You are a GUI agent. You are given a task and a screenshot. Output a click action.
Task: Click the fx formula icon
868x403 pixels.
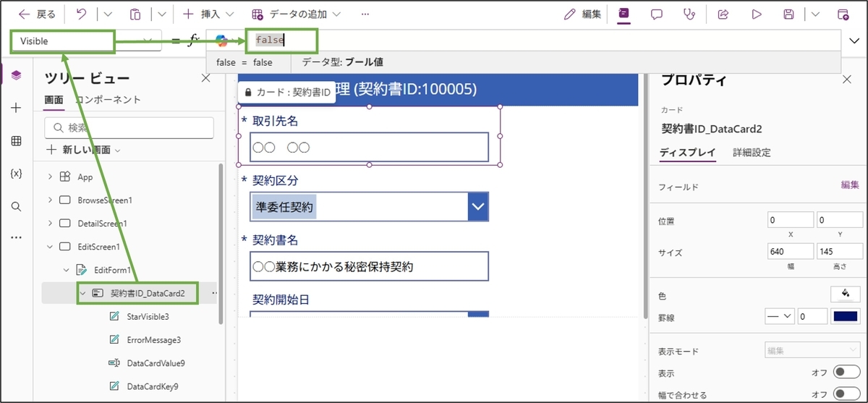[x=193, y=41]
